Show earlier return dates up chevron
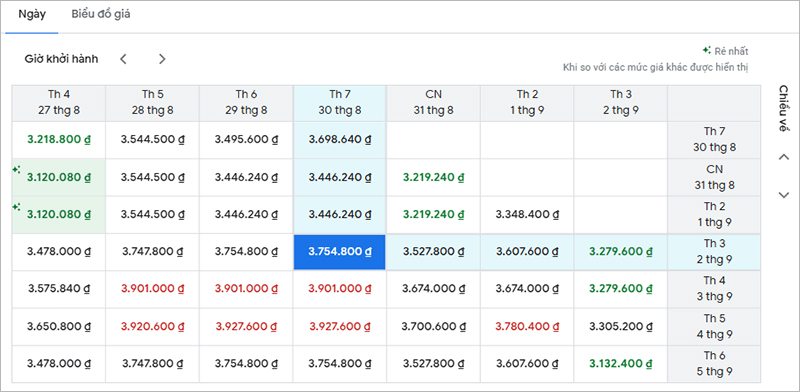 pos(784,157)
